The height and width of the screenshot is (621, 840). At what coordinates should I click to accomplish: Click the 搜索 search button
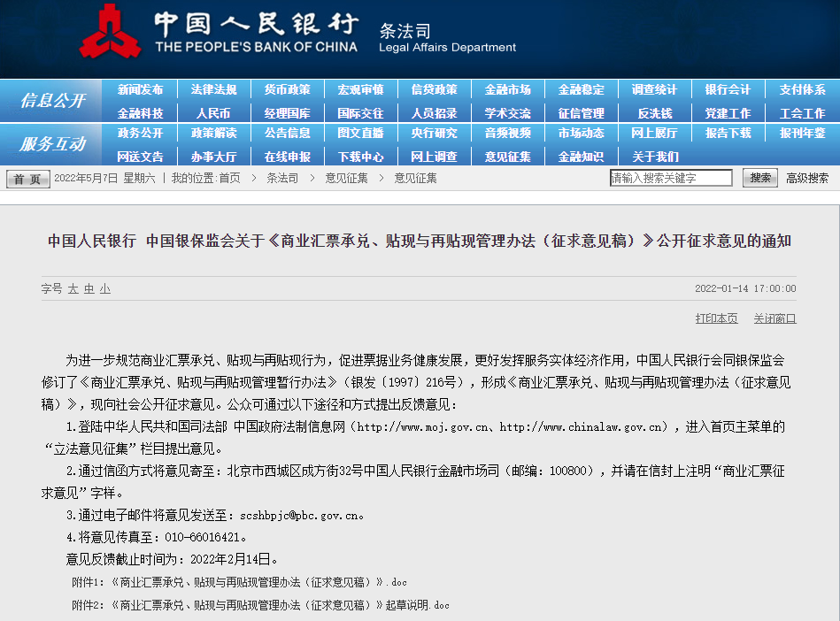[759, 177]
